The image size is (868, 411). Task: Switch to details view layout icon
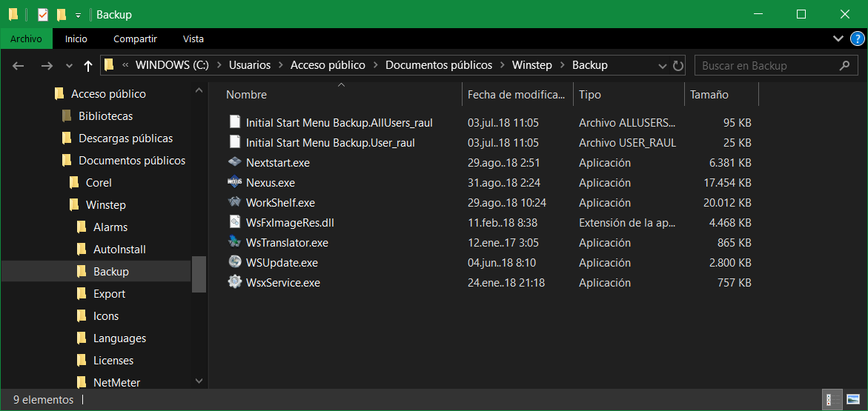click(x=833, y=400)
